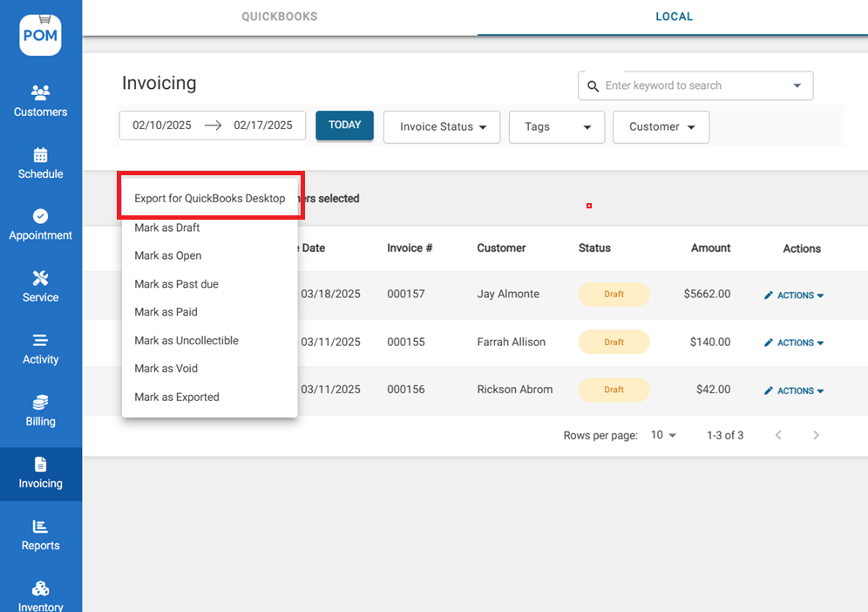The width and height of the screenshot is (868, 612).
Task: Open the Customers sidebar icon
Action: click(x=40, y=92)
